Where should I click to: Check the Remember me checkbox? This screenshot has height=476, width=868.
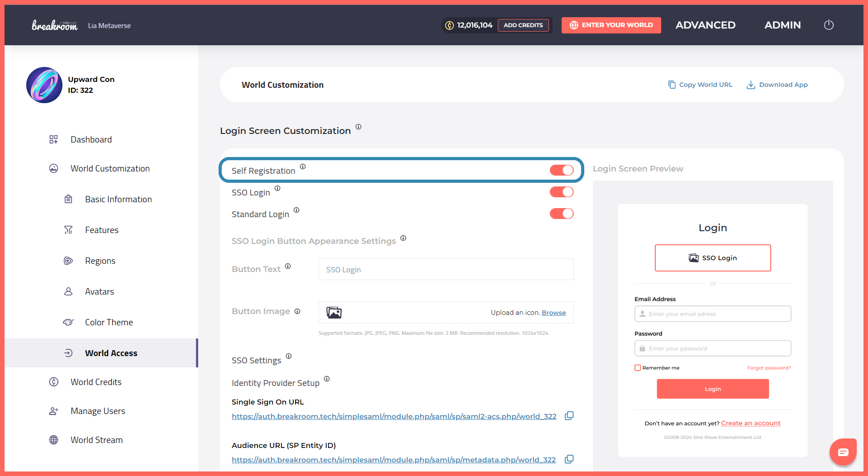pos(638,368)
